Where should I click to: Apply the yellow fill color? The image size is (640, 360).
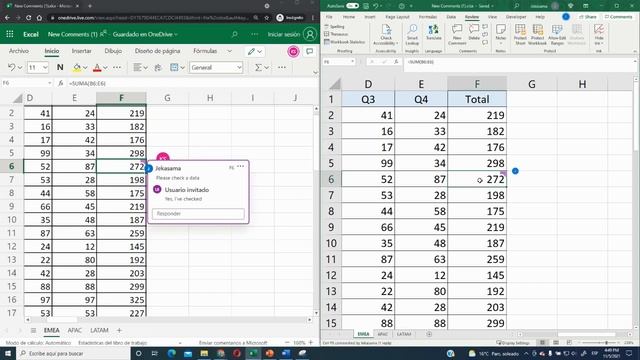click(x=77, y=67)
